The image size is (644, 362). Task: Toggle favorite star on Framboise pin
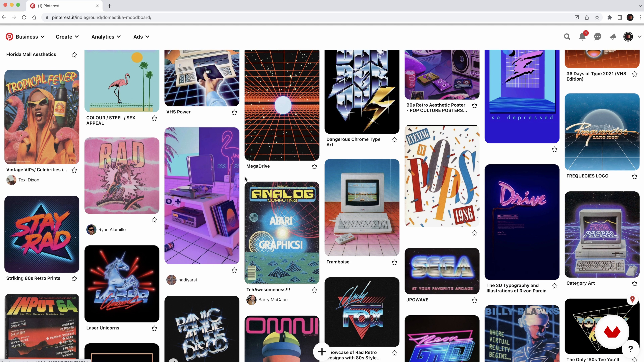394,262
